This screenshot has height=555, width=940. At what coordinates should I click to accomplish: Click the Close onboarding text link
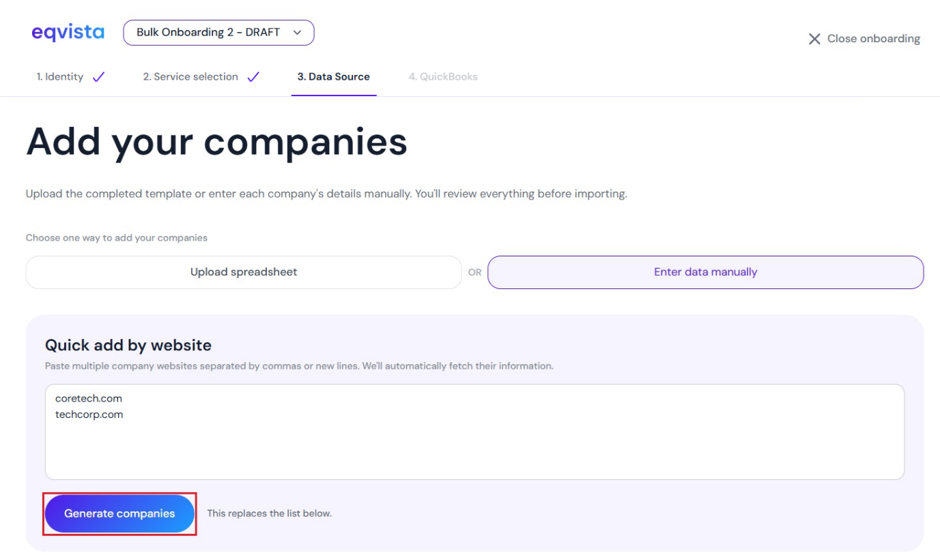coord(873,39)
